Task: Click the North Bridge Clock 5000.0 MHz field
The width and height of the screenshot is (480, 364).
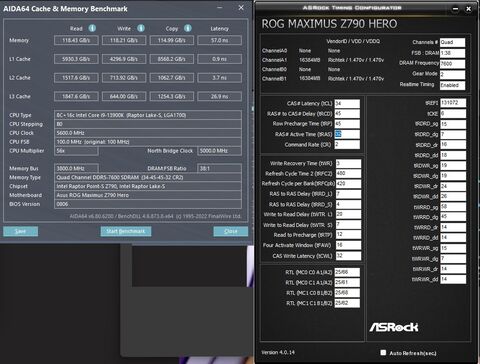Action: 220,151
